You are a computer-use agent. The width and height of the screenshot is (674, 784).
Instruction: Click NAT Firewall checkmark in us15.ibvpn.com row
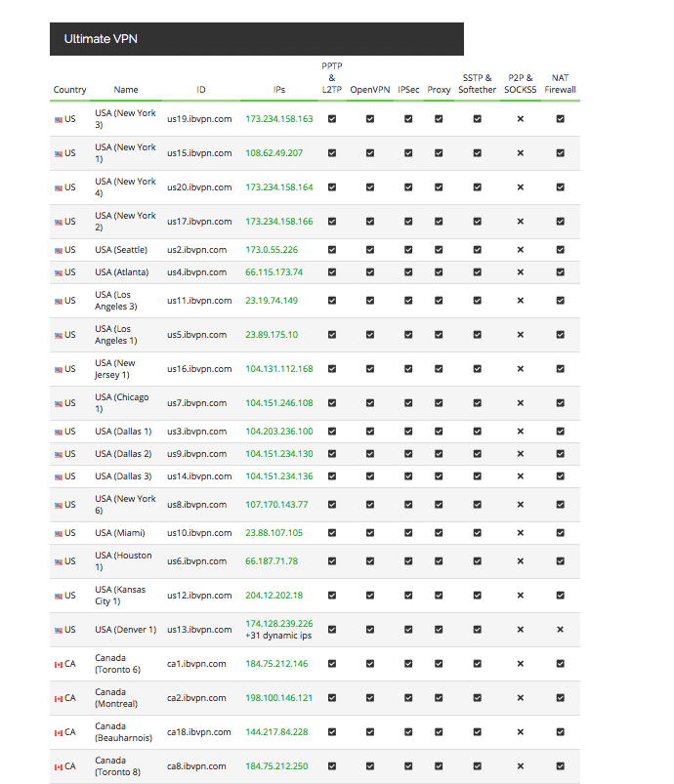(x=561, y=153)
